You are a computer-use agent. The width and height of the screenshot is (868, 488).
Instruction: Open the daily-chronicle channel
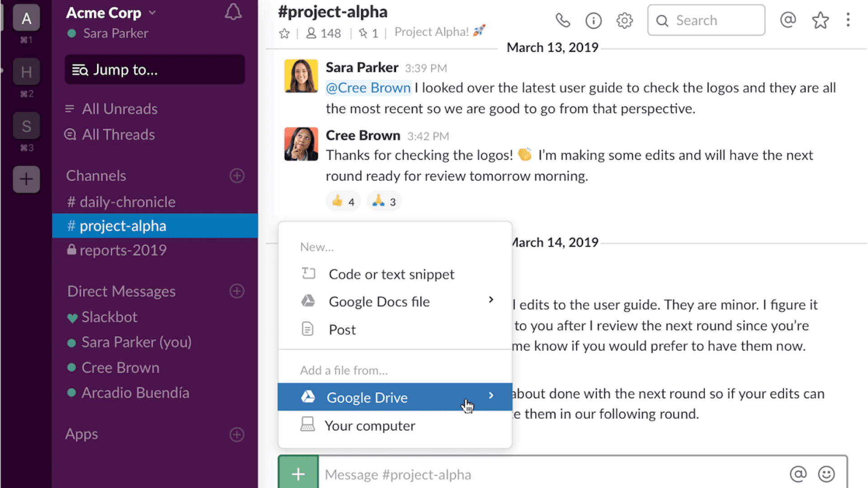121,202
